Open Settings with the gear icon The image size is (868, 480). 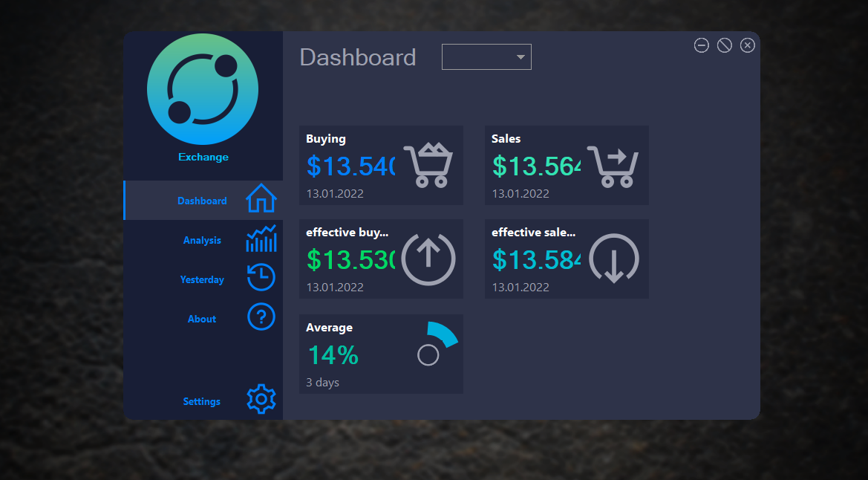(x=261, y=399)
